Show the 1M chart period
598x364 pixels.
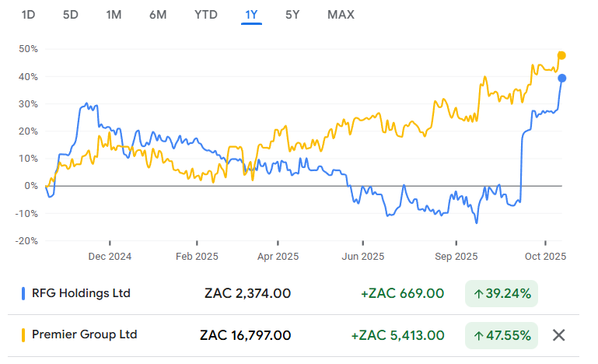tap(114, 15)
